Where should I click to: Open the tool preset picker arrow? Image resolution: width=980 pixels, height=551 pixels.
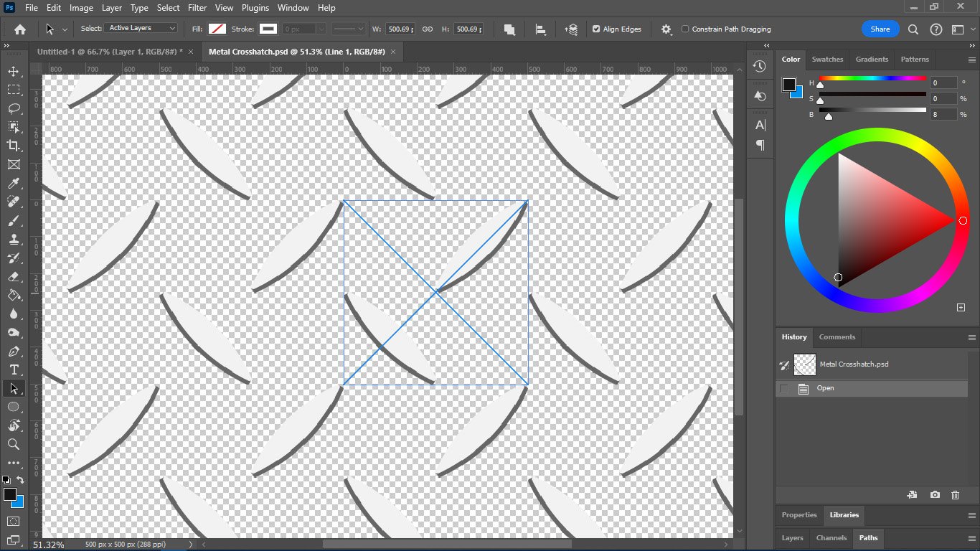pyautogui.click(x=65, y=29)
